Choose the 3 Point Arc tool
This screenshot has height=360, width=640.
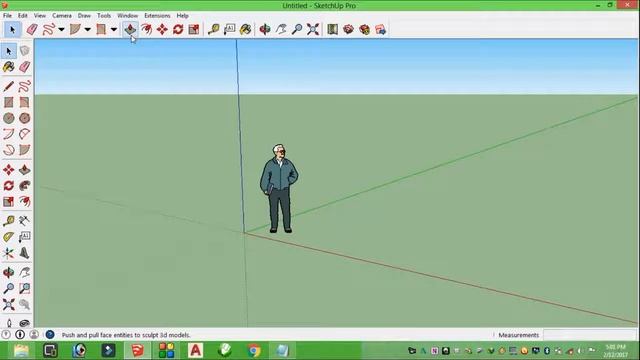pyautogui.click(x=9, y=150)
